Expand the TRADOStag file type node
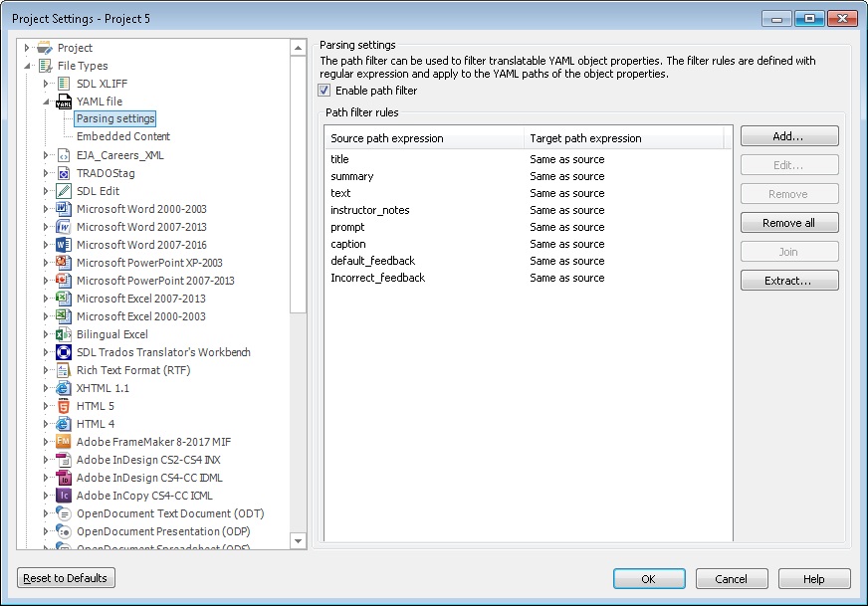Image resolution: width=868 pixels, height=606 pixels. [x=46, y=173]
